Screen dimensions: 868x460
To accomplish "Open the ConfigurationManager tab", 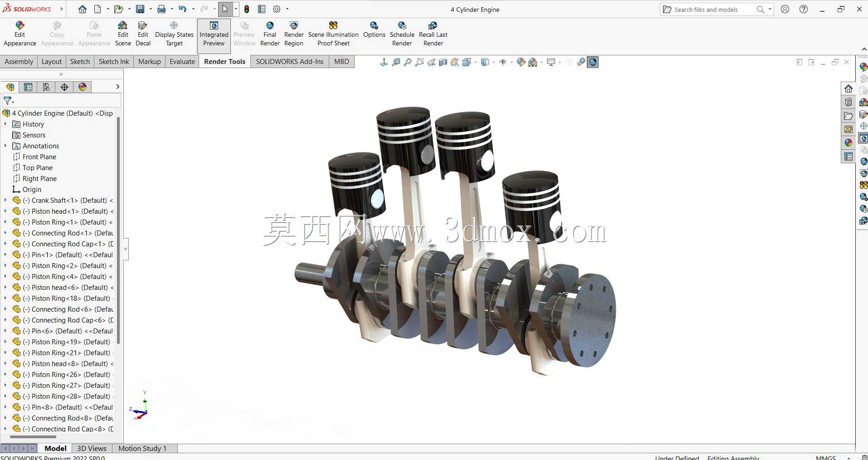I will pyautogui.click(x=46, y=87).
